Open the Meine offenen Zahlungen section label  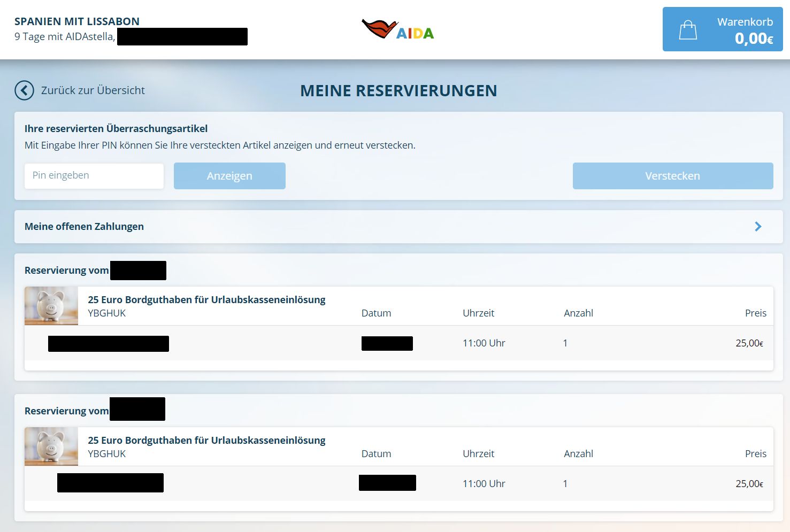coord(84,227)
